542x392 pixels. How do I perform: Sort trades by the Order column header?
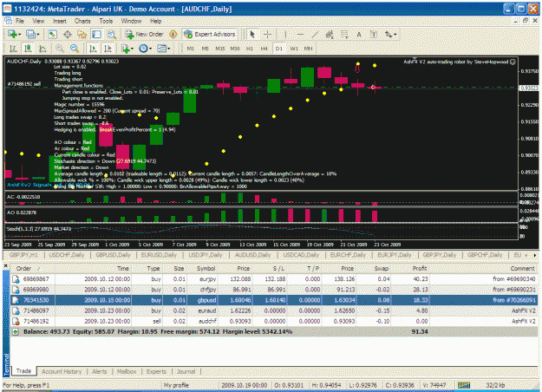coord(24,269)
